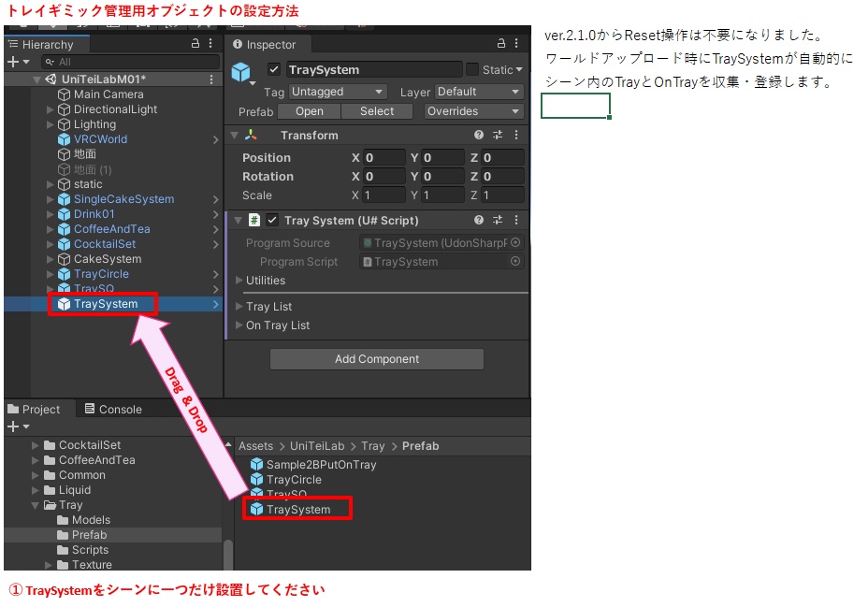The width and height of the screenshot is (868, 607).
Task: Click Tray in the project breadcrumb
Action: pyautogui.click(x=373, y=446)
